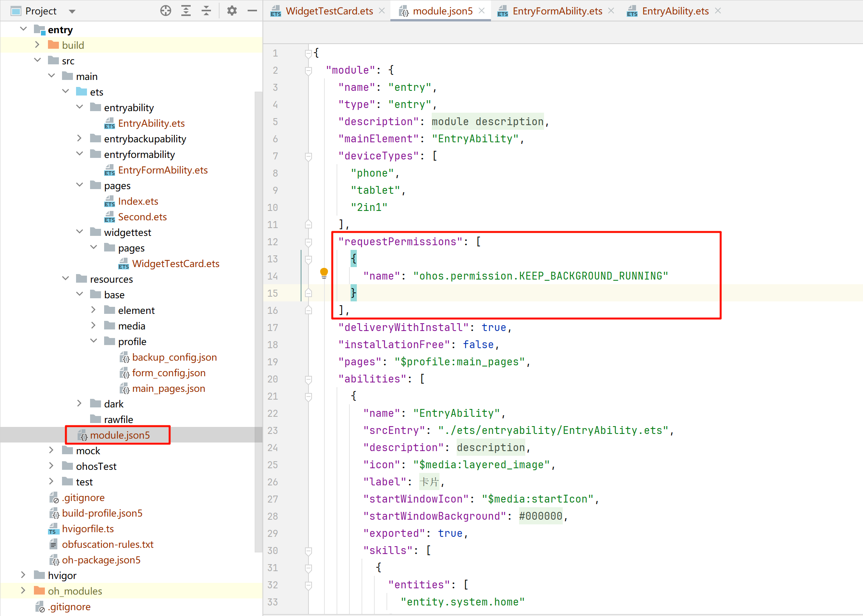The width and height of the screenshot is (863, 616).
Task: Click the Collapse All icon in Project toolbar
Action: pyautogui.click(x=206, y=11)
